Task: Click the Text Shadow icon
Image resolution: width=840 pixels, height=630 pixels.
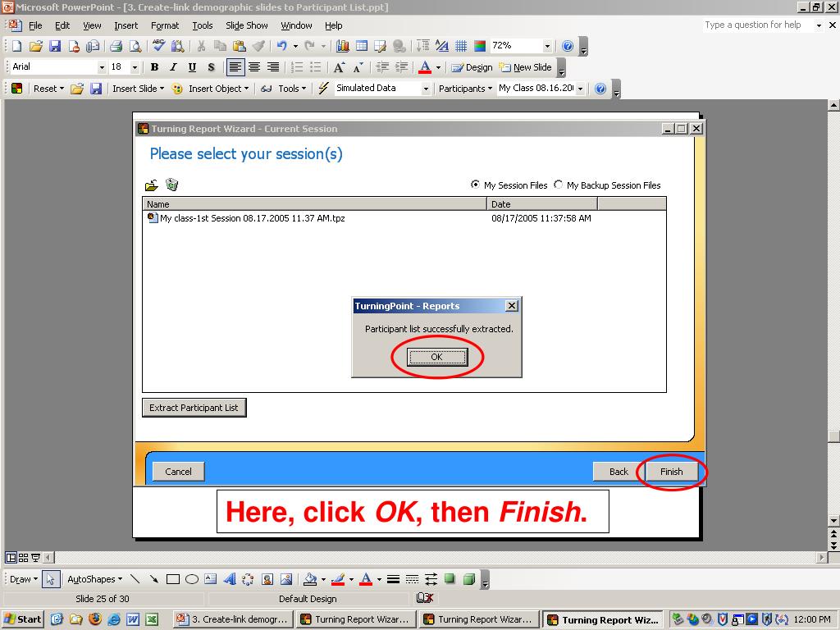Action: pyautogui.click(x=211, y=67)
